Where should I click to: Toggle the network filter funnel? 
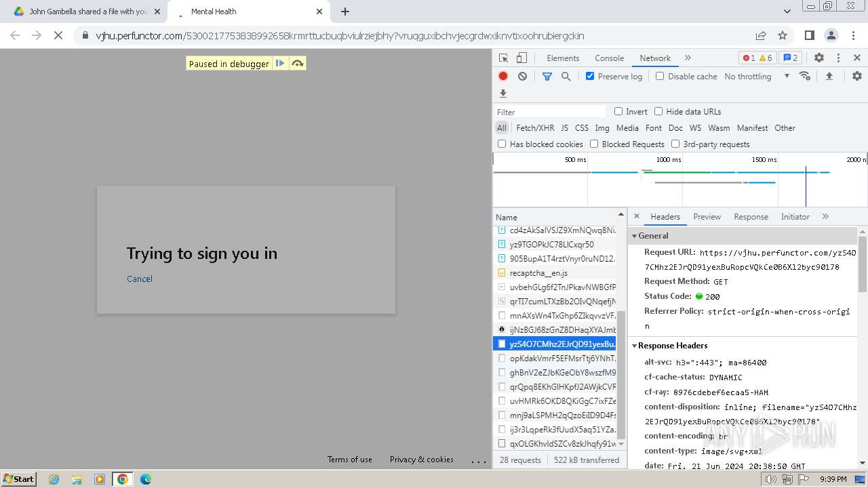pos(547,76)
